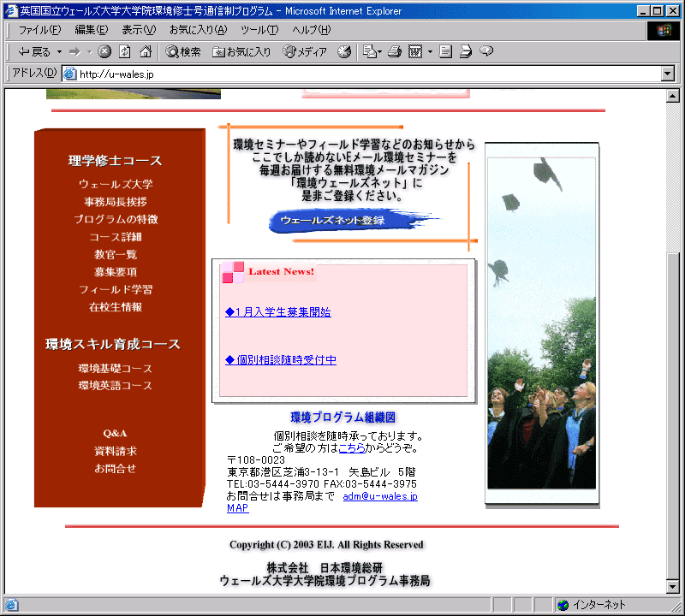Click the 環境スキル育成コース heading
This screenshot has height=616, width=685.
click(x=113, y=345)
